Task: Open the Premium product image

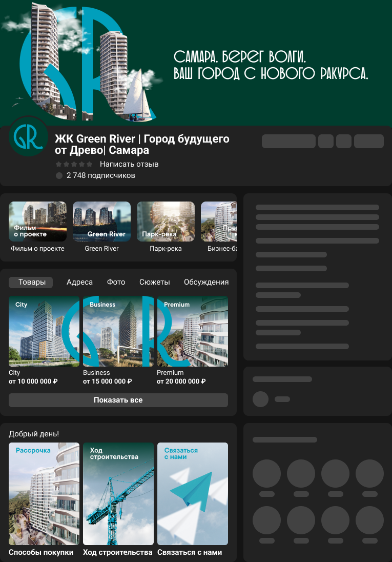Action: coord(193,331)
